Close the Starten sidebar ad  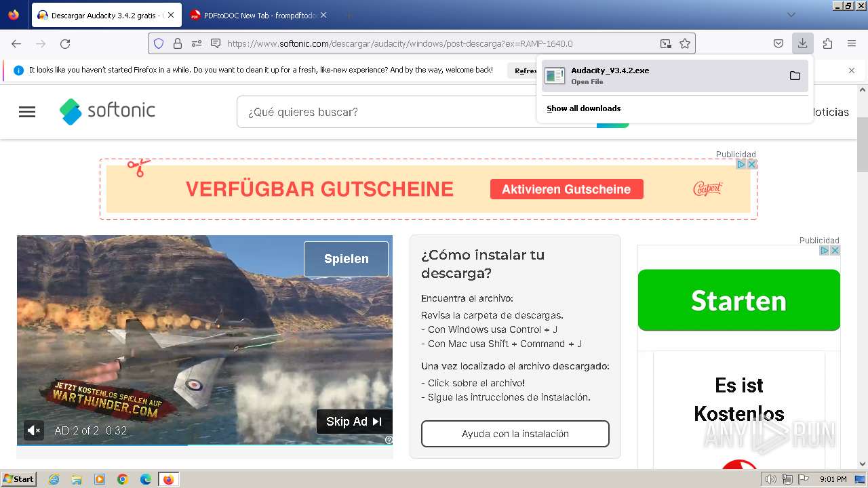[835, 250]
